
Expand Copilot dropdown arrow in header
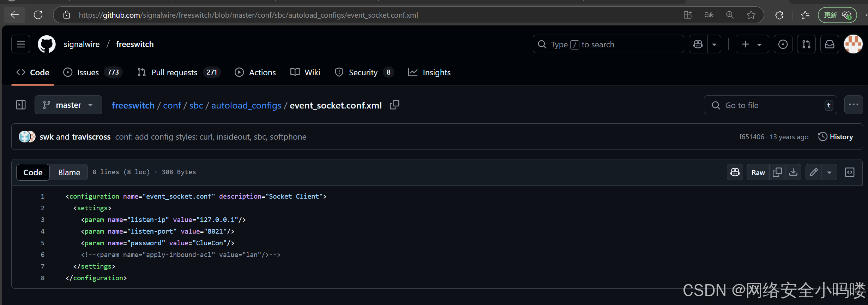click(x=714, y=44)
